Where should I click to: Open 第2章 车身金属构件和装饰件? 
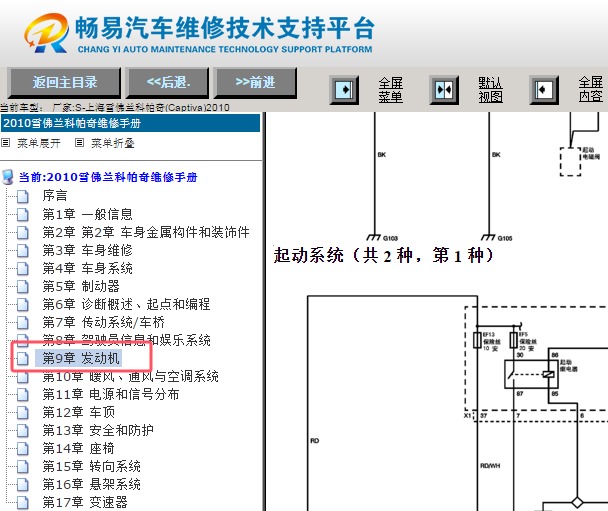coord(146,232)
